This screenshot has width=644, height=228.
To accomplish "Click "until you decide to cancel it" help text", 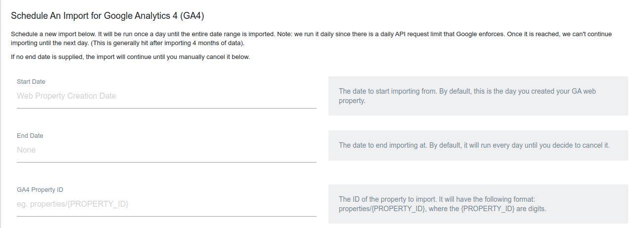I will (x=564, y=145).
